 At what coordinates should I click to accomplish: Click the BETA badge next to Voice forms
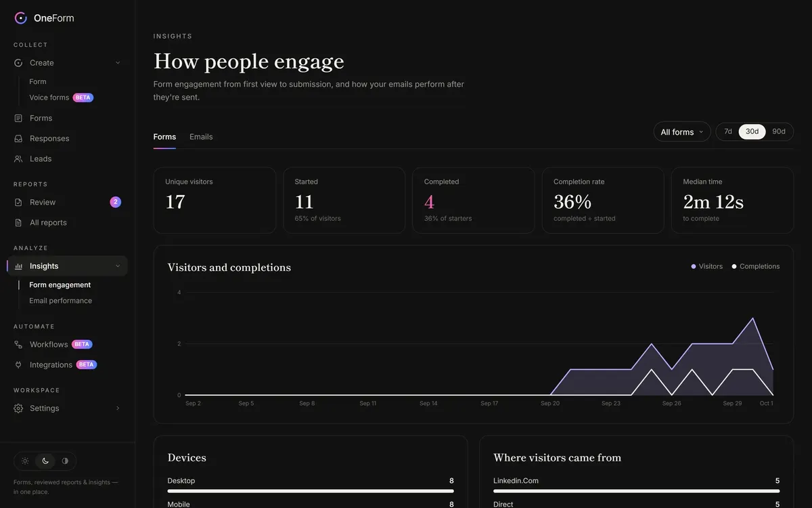click(x=83, y=98)
